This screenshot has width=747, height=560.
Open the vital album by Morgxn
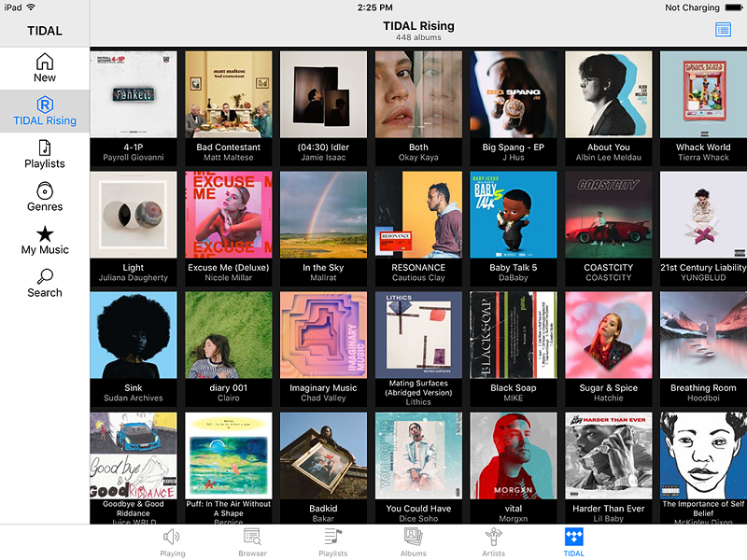[514, 455]
